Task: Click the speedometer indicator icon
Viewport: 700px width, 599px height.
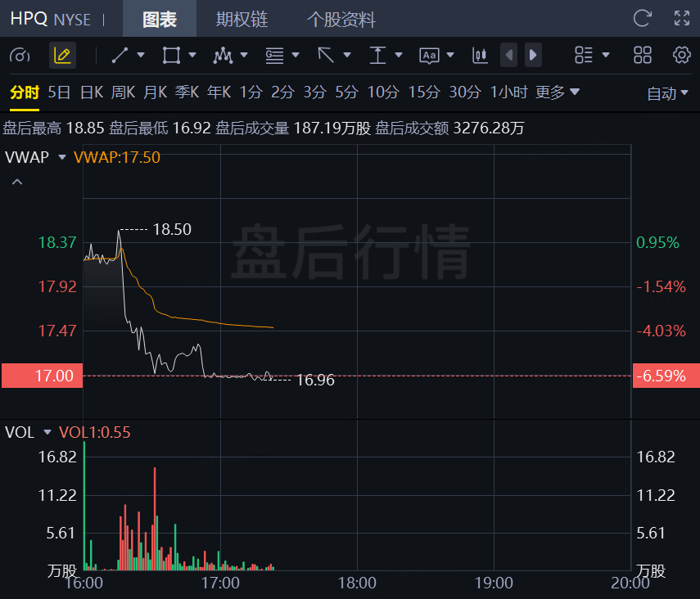Action: (x=20, y=56)
